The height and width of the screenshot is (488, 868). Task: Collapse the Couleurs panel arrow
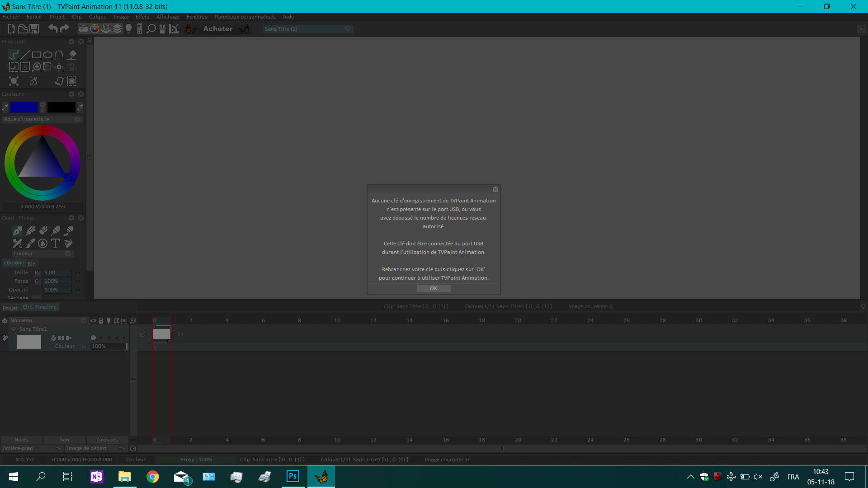tap(71, 94)
